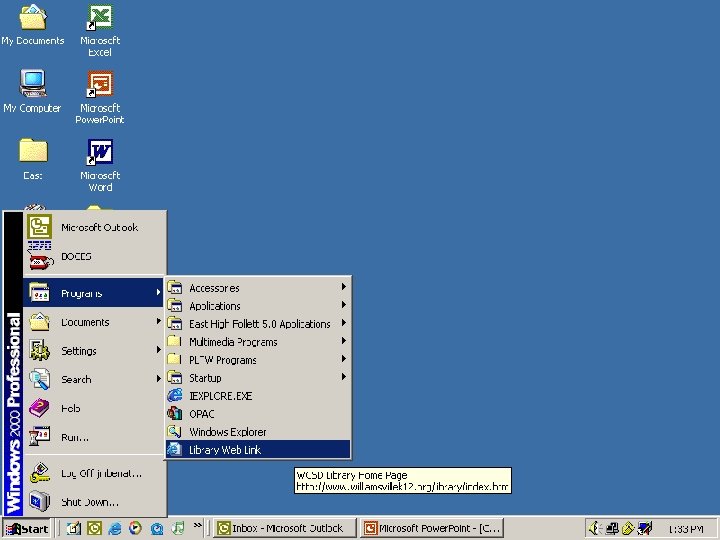Choose Shut Down... in the Start menu
The width and height of the screenshot is (720, 540).
tap(94, 502)
